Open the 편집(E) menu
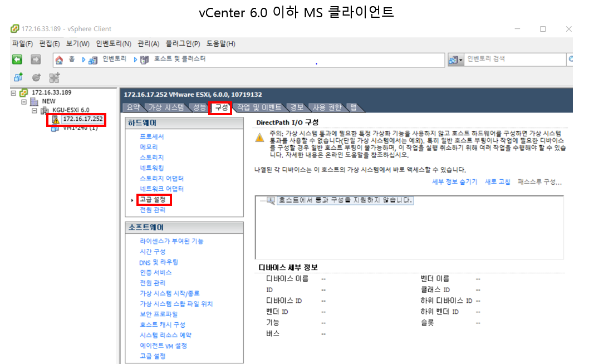Viewport: 589px width, 364px height. click(50, 43)
